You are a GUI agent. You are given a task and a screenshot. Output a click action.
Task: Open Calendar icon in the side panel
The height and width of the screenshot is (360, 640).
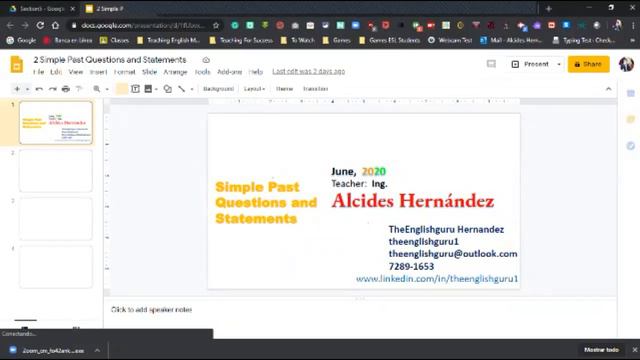pos(631,93)
